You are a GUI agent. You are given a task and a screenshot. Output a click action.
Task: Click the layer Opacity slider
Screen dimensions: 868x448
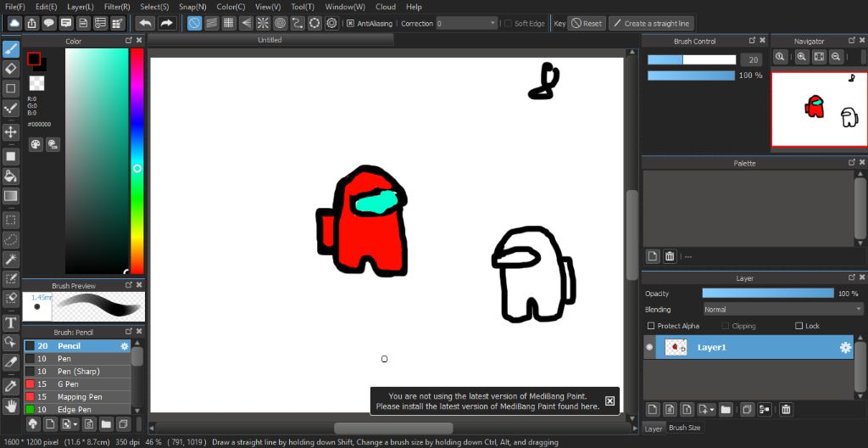pyautogui.click(x=768, y=294)
